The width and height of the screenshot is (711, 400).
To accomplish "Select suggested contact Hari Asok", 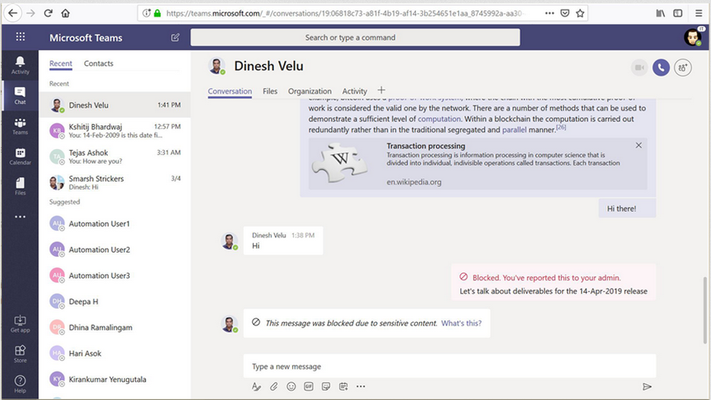I will (x=115, y=353).
